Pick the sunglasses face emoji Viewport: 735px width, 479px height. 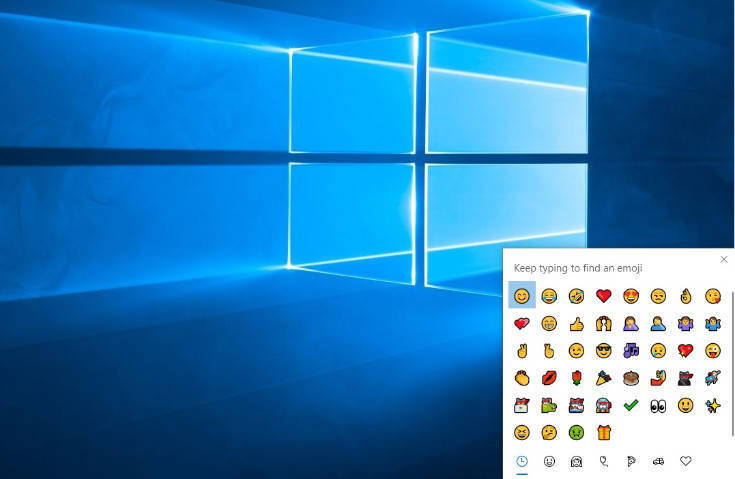[603, 351]
